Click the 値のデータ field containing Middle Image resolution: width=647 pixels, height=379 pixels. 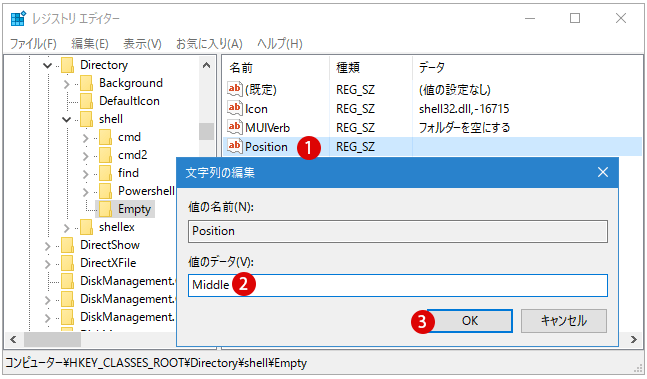pos(398,285)
